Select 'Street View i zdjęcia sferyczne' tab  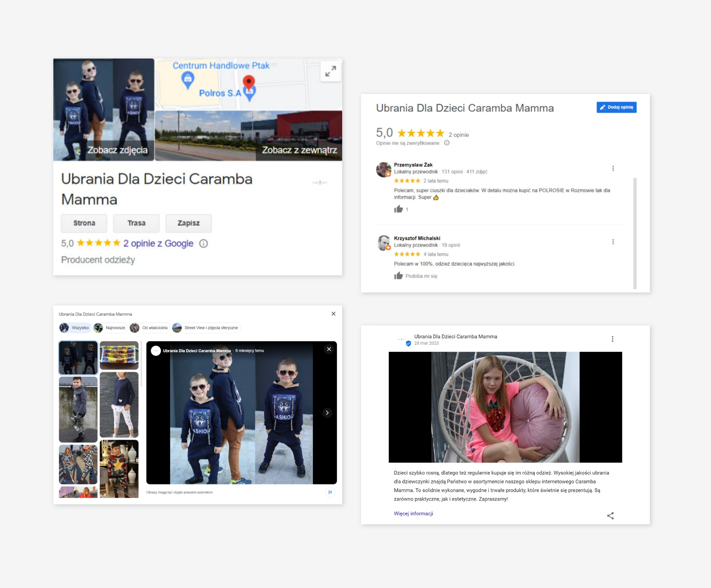pos(206,328)
